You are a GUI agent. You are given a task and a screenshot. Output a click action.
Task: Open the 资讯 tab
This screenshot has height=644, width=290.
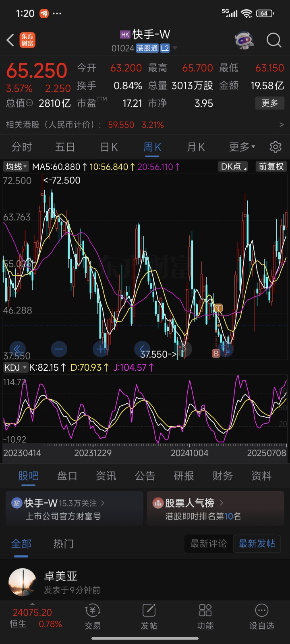pos(106,476)
